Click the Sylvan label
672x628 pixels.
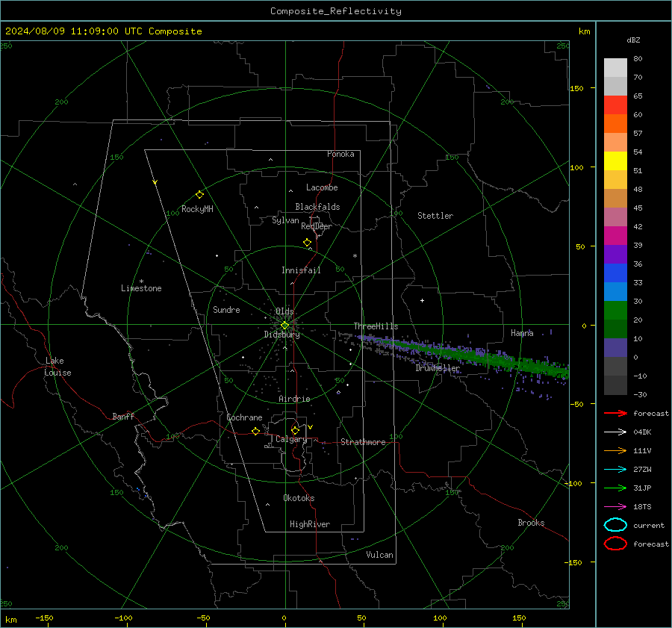click(x=285, y=220)
